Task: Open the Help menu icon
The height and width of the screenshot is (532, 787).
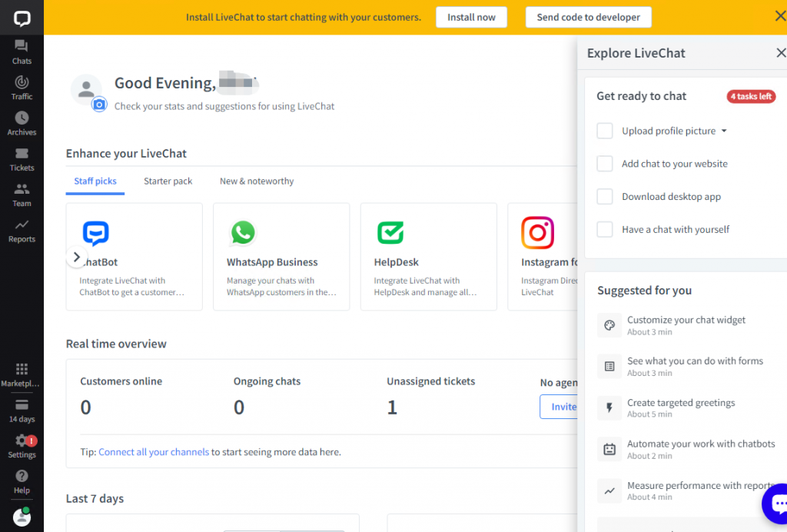Action: pos(22,476)
